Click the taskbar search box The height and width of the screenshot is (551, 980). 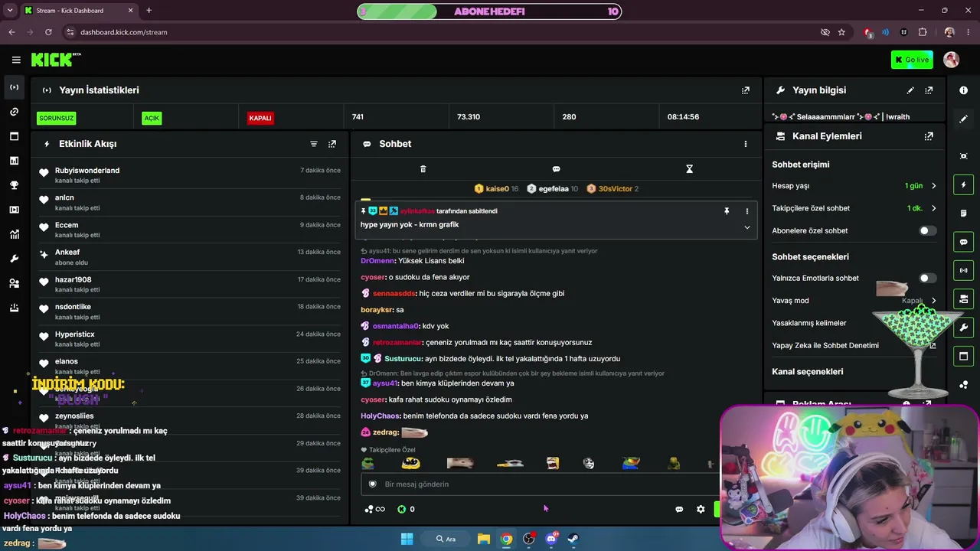446,539
